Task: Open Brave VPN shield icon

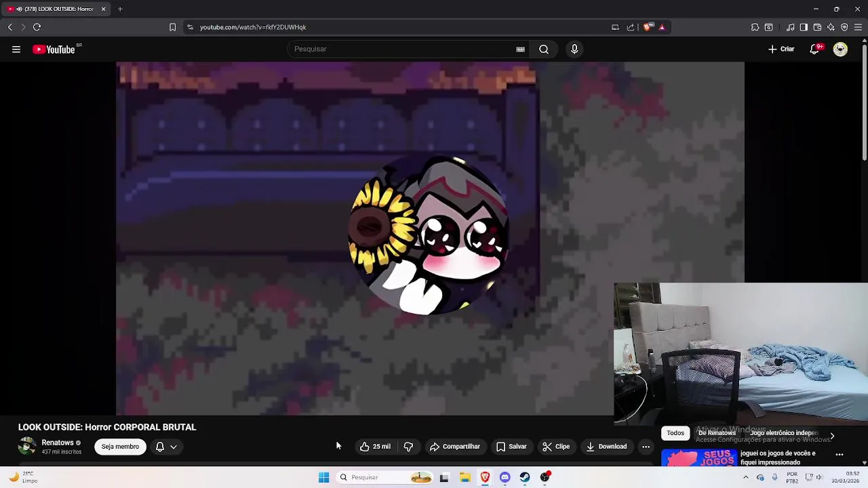Action: (844, 27)
